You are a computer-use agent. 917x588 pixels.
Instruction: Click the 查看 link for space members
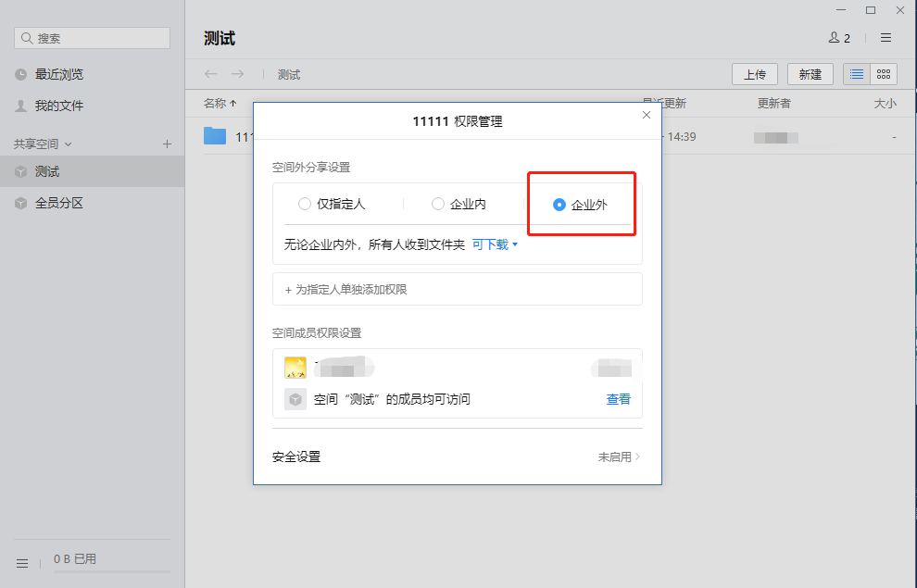point(618,399)
